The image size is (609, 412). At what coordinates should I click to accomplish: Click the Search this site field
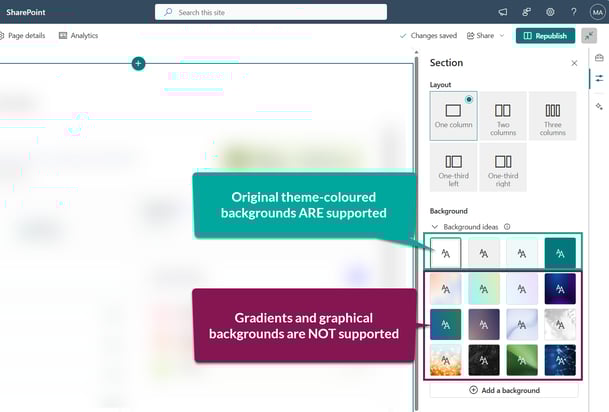click(x=270, y=12)
